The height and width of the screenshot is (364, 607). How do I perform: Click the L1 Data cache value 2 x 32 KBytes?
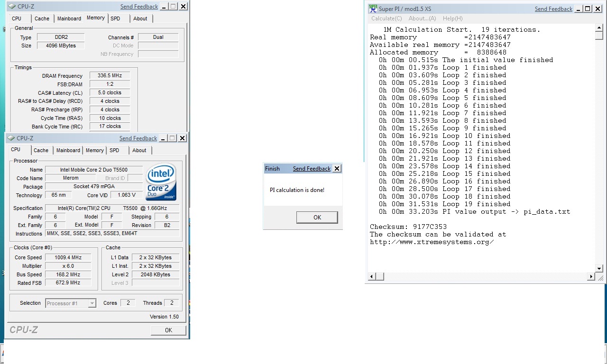click(156, 257)
